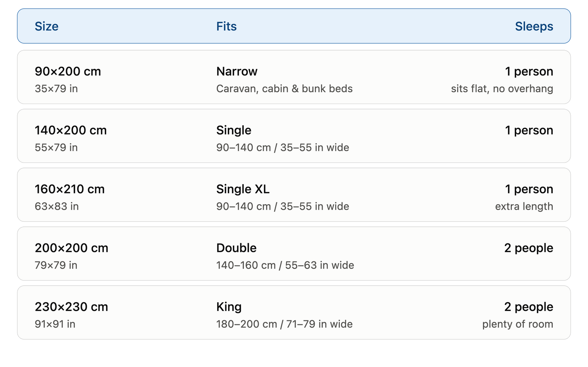
Task: Click the Single XL fit label
Action: point(243,189)
